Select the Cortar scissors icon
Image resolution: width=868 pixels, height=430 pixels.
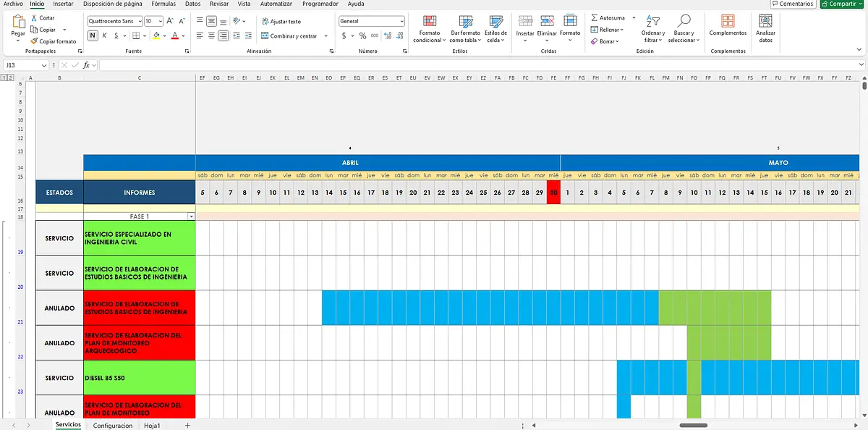pos(34,17)
